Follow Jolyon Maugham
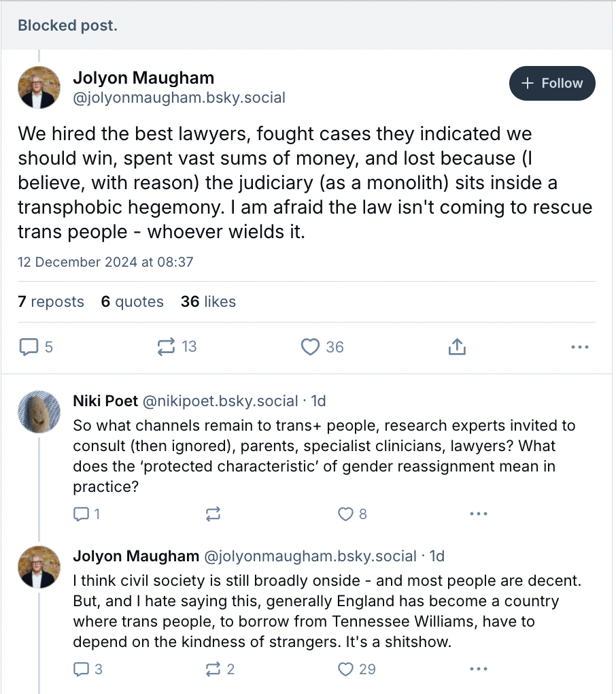 (552, 83)
